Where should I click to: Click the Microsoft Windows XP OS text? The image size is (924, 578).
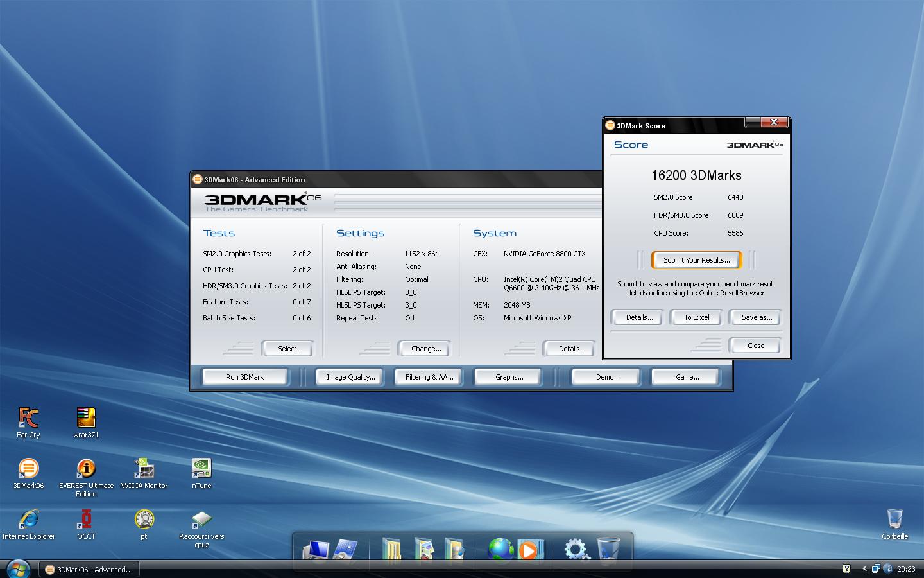(x=537, y=318)
